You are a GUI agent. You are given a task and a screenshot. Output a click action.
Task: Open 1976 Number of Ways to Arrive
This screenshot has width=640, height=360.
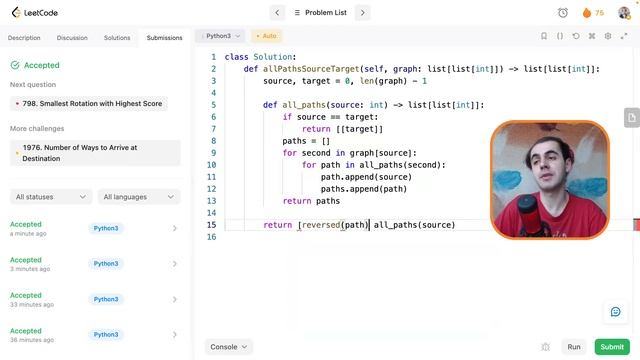[x=95, y=153]
